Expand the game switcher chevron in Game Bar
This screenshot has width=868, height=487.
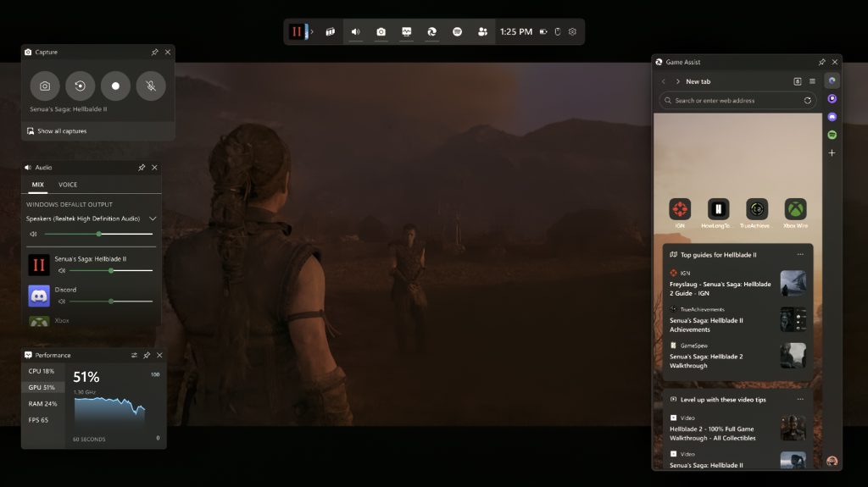click(312, 31)
